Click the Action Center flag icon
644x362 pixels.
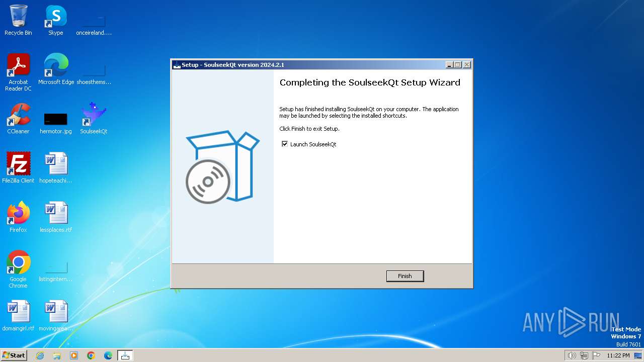coord(596,355)
